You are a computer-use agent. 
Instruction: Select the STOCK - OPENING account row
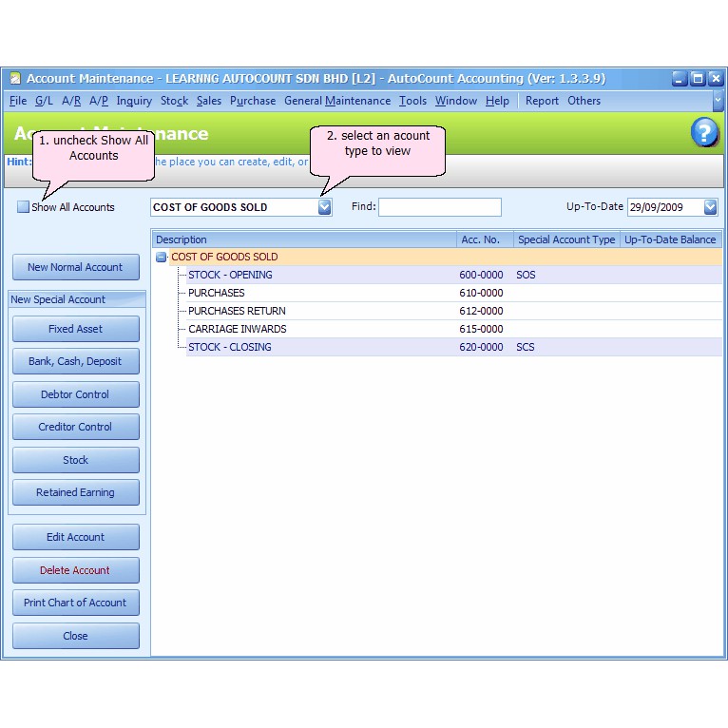point(230,275)
